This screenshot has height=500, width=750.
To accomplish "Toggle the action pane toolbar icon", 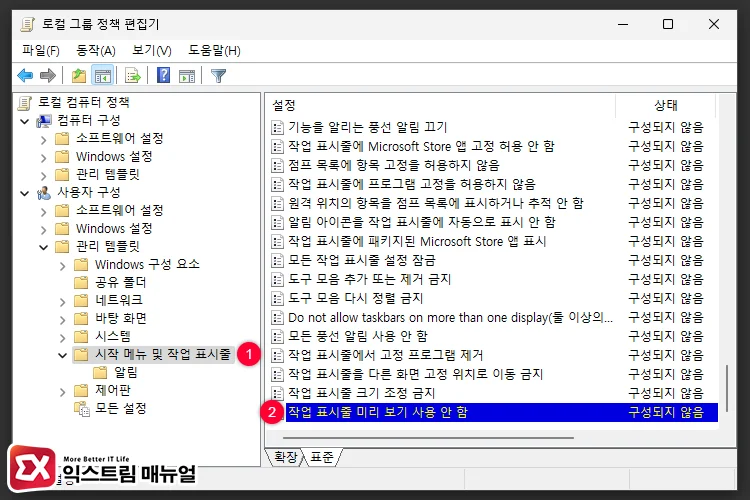I will point(187,76).
